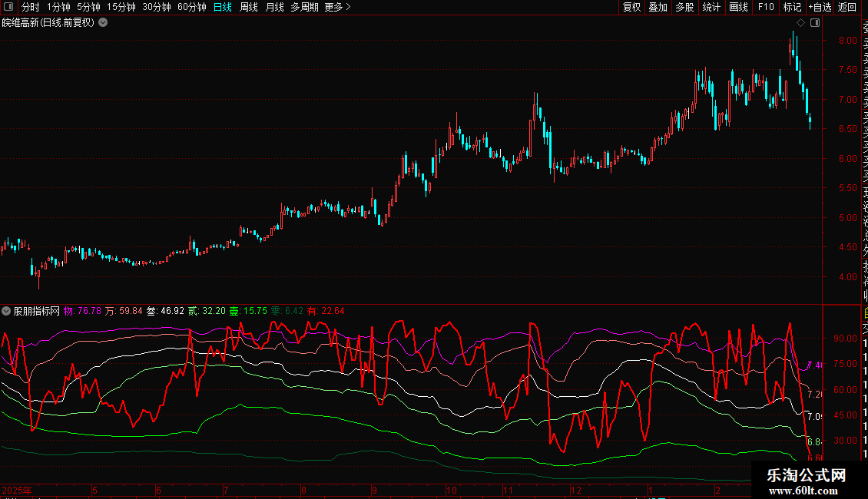Viewport: 868px width, 499px height.
Task: Select the 15分钟 period tab
Action: [x=121, y=7]
